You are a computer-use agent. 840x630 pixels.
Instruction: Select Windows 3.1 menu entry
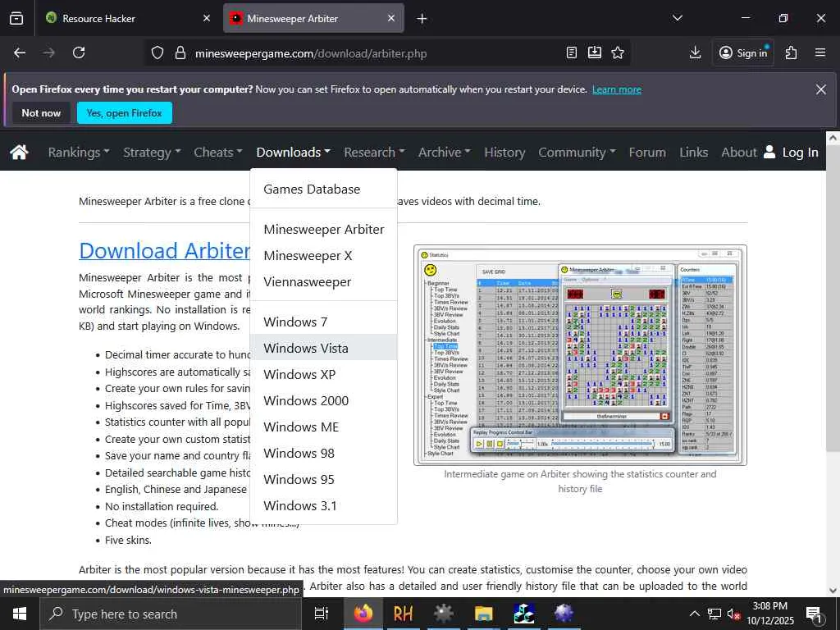click(x=323, y=505)
